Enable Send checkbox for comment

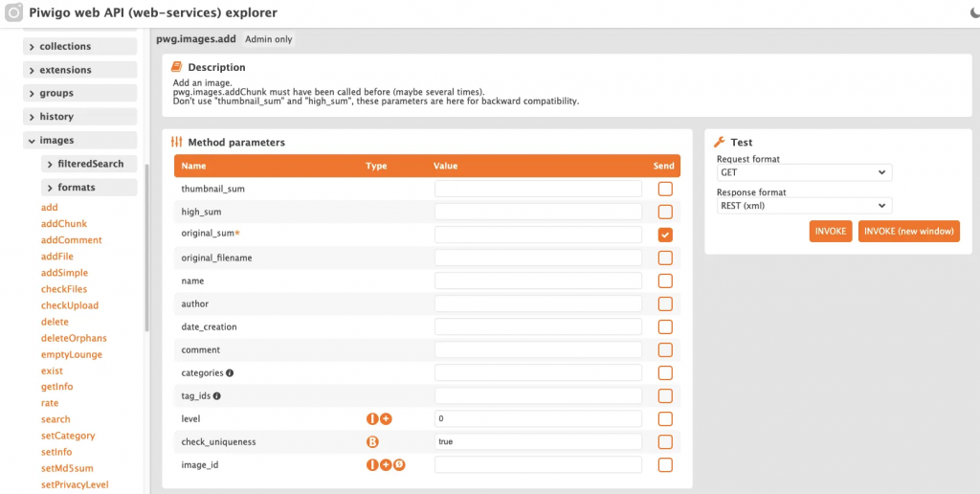[x=665, y=349]
